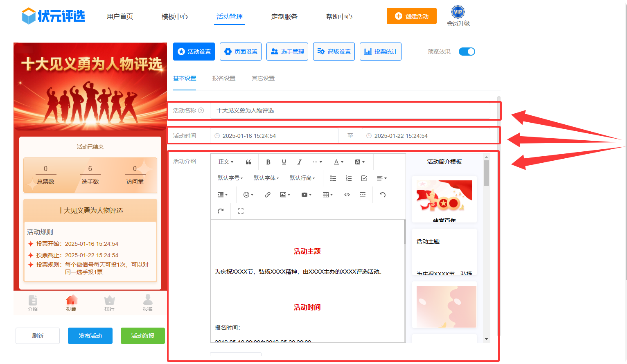The image size is (627, 364).
Task: Click the VIP 会员升级 icon
Action: tap(458, 16)
